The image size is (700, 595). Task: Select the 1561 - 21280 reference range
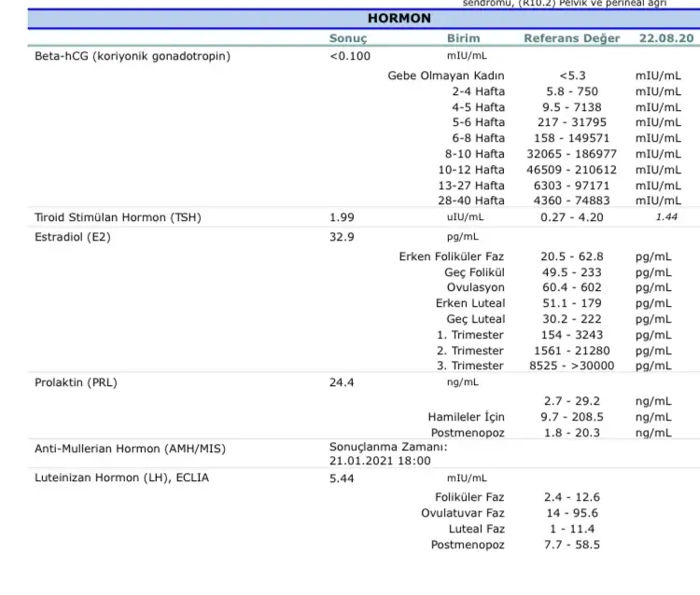[x=572, y=351]
